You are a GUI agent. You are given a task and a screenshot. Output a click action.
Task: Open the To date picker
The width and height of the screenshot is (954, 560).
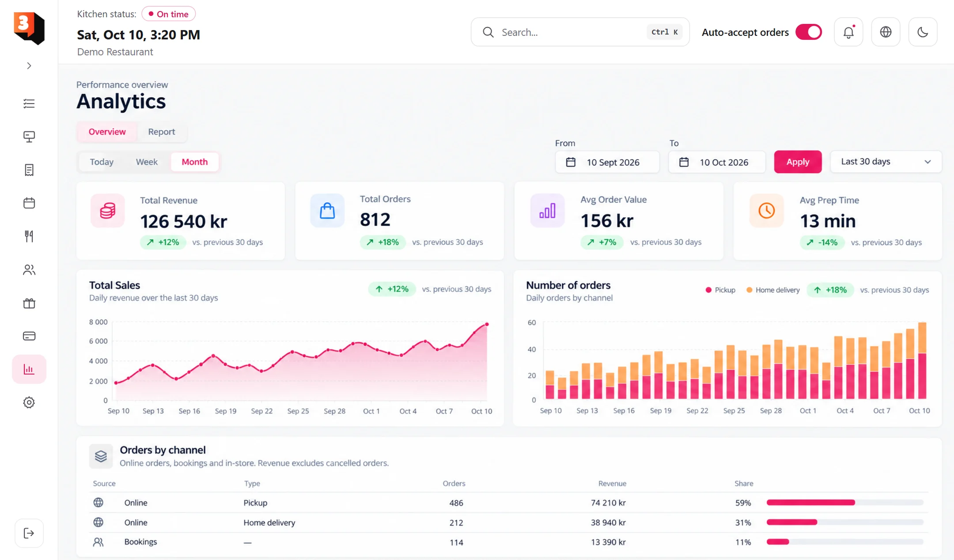point(716,162)
